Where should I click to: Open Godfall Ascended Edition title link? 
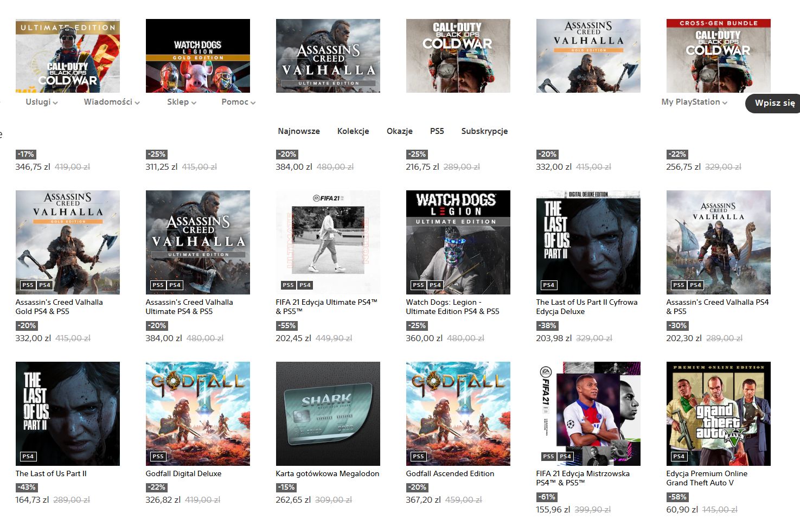pos(450,473)
